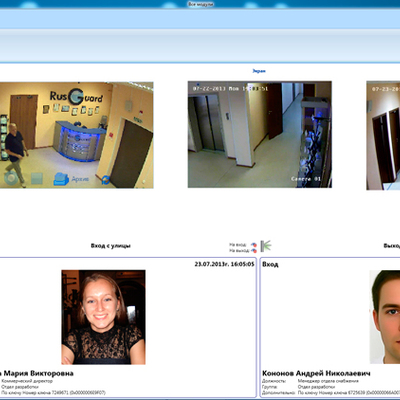Image resolution: width=400 pixels, height=400 pixels.
Task: Select the RusGuard lobby camera view
Action: point(77,135)
